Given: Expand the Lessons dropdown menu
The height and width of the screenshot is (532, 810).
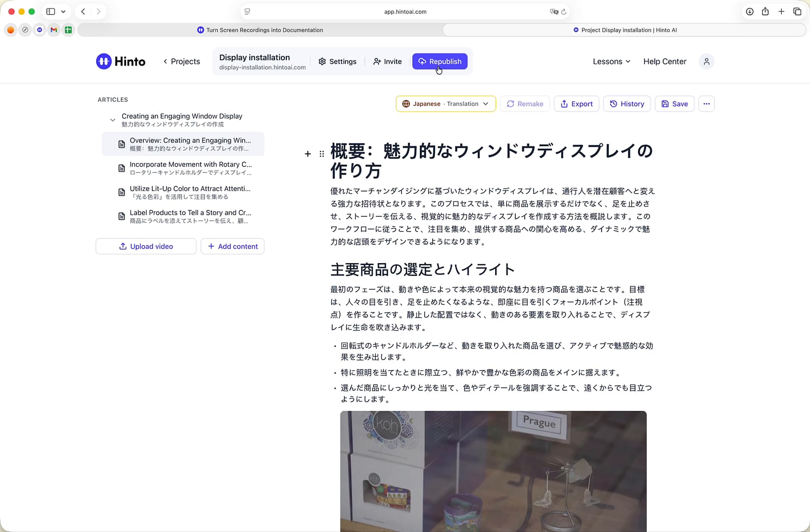Looking at the screenshot, I should [x=611, y=62].
